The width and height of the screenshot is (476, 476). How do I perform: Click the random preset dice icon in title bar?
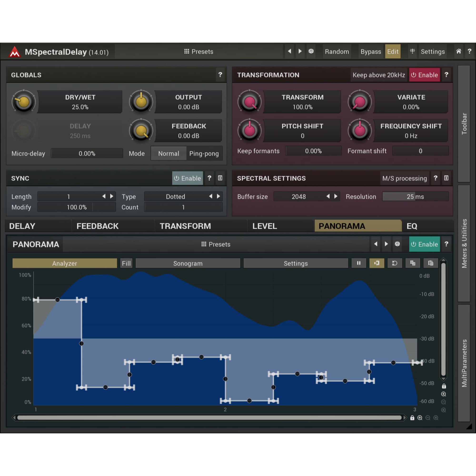pos(311,51)
